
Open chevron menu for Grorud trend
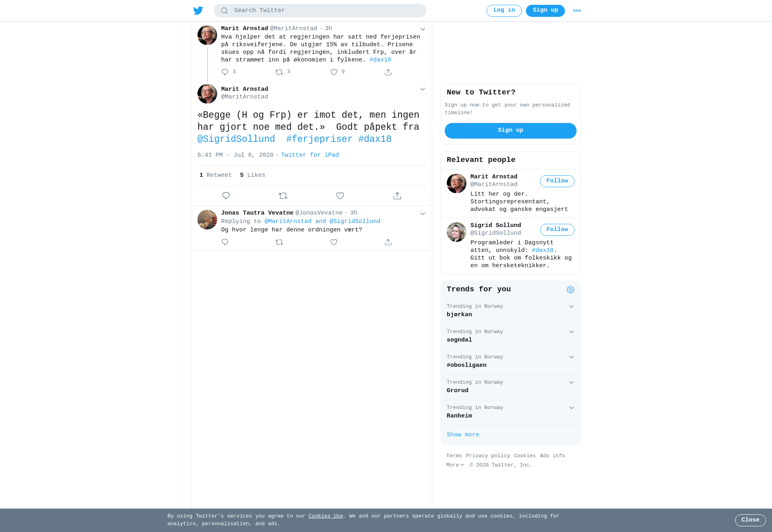(x=571, y=383)
